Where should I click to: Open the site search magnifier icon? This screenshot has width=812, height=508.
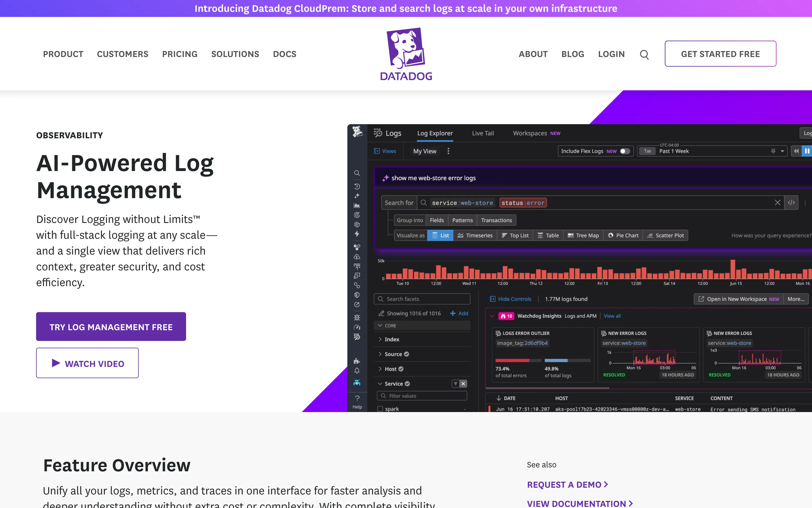[x=644, y=54]
